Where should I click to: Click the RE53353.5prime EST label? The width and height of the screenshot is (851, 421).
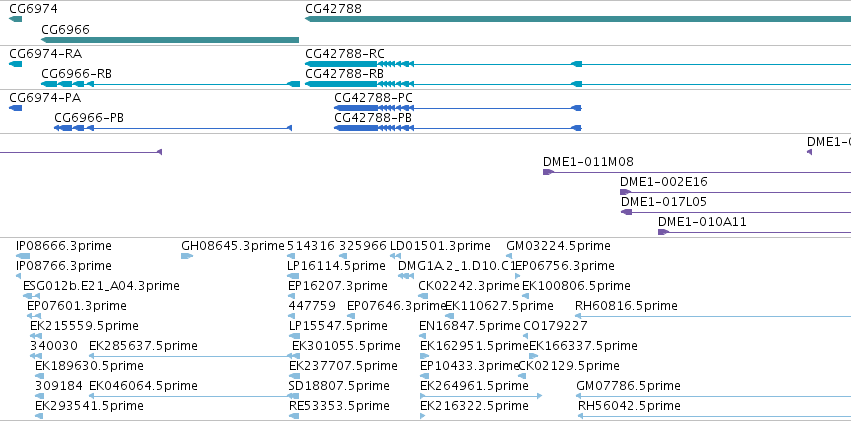(x=339, y=406)
